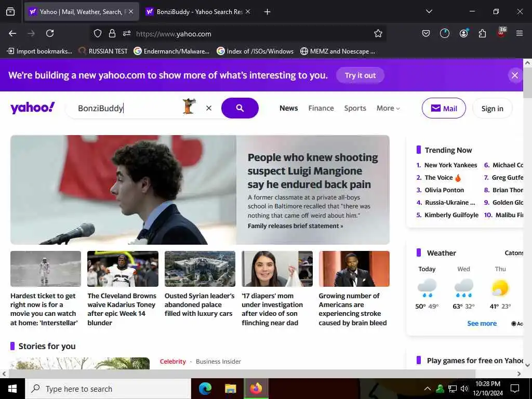Go back with the browser back arrow
The height and width of the screenshot is (399, 532).
tap(12, 33)
